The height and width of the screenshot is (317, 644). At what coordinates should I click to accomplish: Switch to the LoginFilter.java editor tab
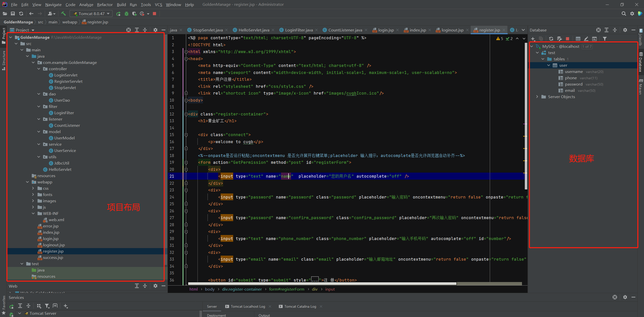(299, 30)
